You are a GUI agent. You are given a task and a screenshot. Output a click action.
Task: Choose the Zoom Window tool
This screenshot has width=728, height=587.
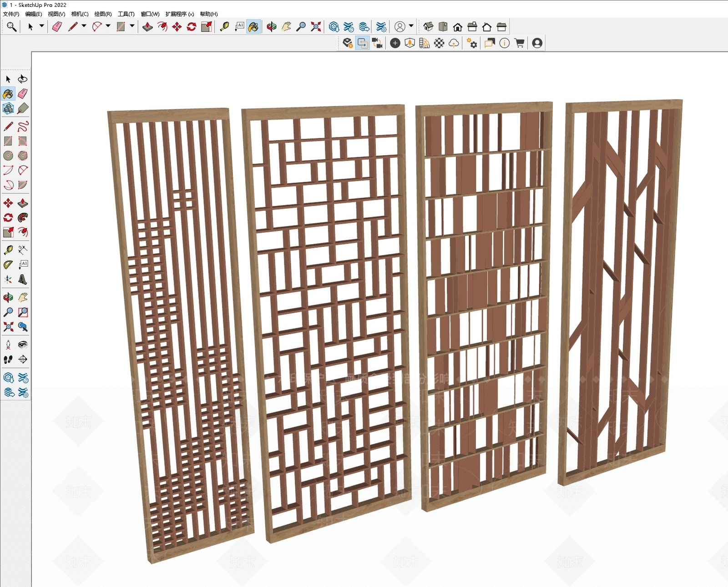click(22, 312)
